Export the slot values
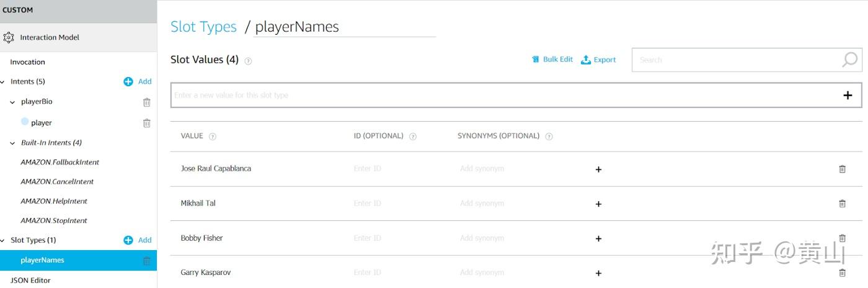 [598, 60]
